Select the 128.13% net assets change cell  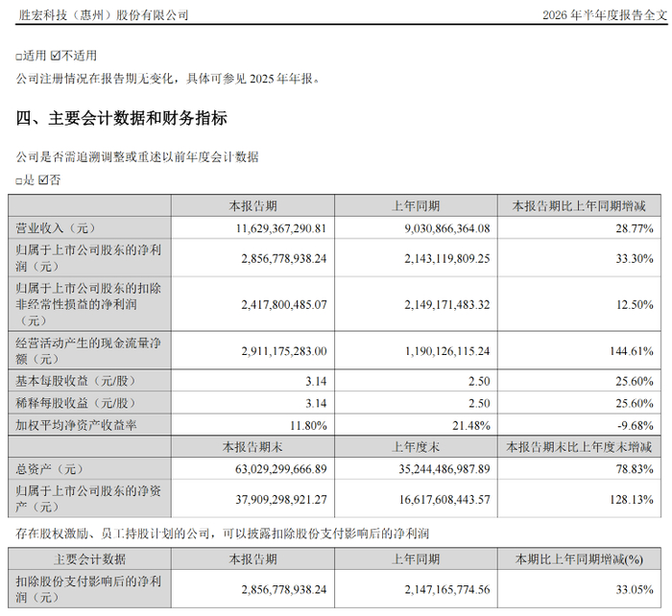(632, 500)
